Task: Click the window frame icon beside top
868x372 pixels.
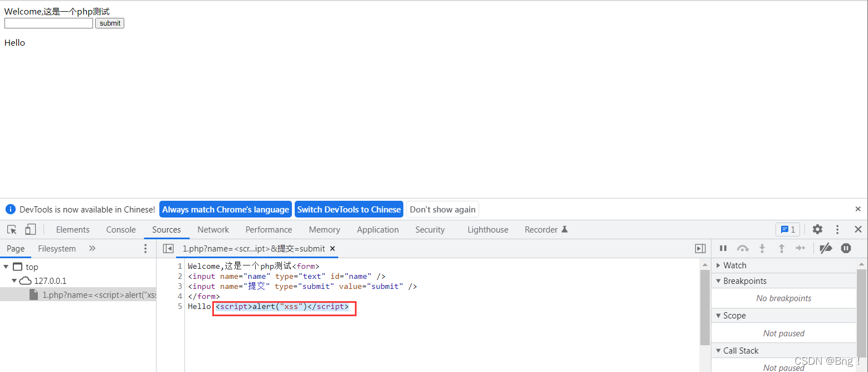Action: pos(17,267)
